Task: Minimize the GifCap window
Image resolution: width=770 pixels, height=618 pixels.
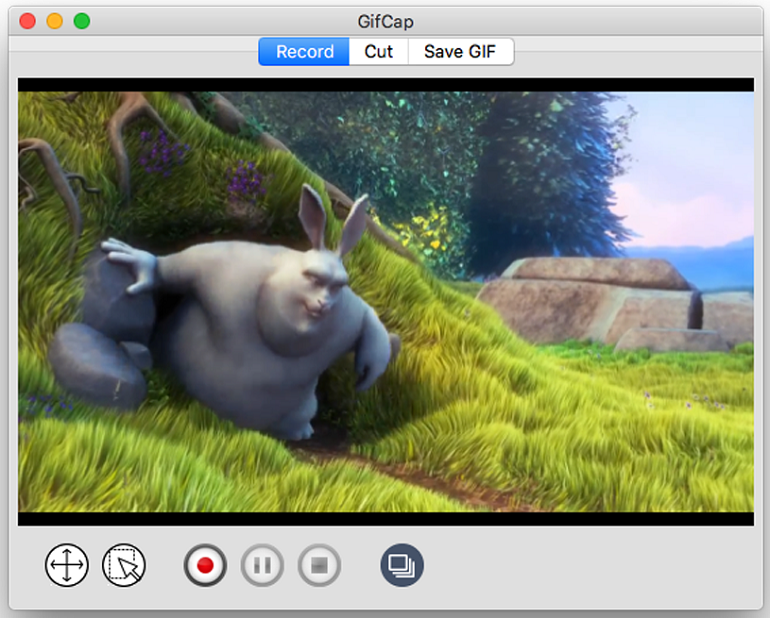Action: pyautogui.click(x=55, y=21)
